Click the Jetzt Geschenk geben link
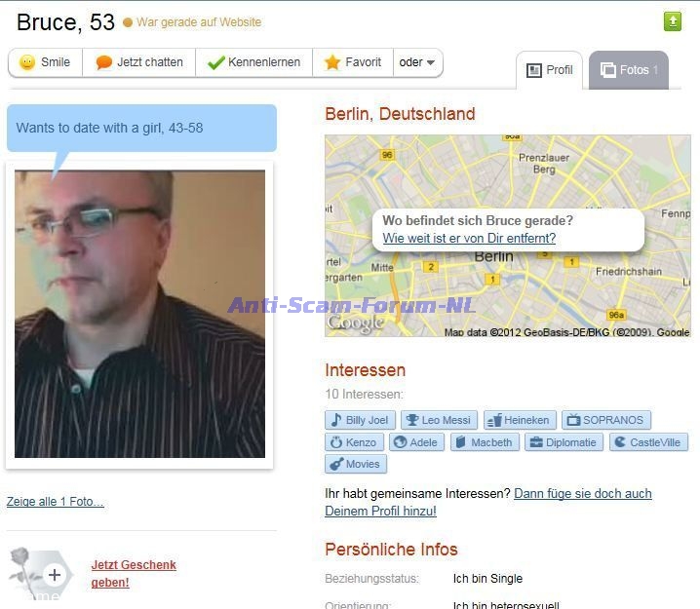Viewport: 700px width, 609px height. (134, 573)
